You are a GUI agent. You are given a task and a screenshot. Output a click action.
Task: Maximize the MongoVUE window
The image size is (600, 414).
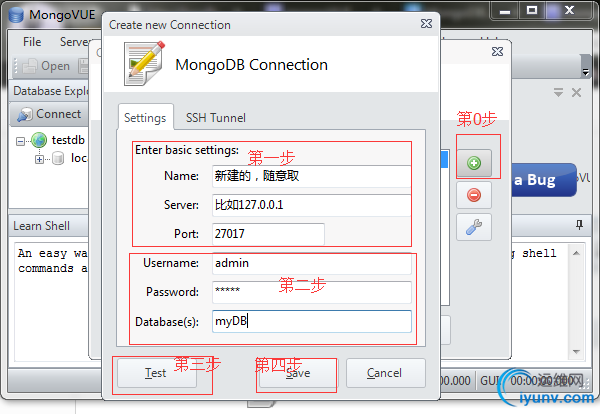pos(532,11)
